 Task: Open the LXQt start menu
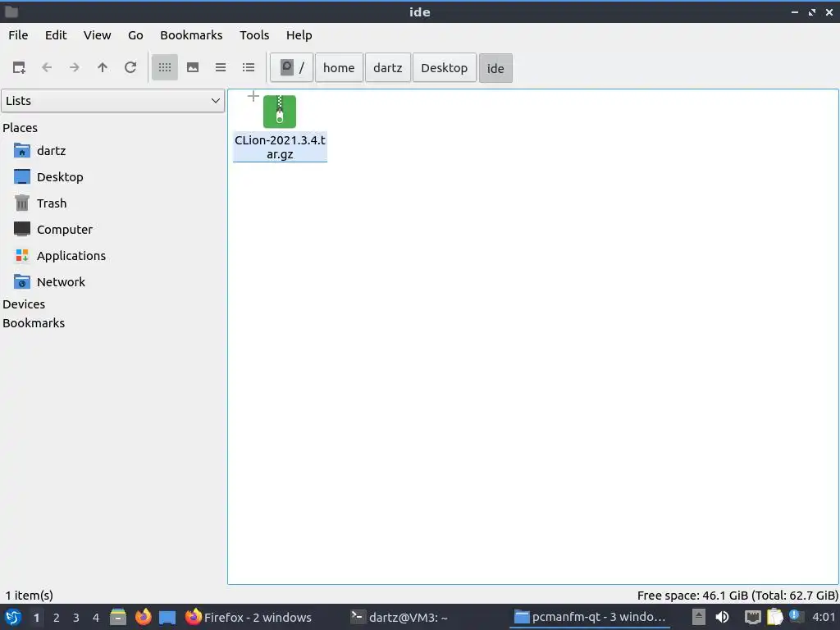[x=13, y=617]
